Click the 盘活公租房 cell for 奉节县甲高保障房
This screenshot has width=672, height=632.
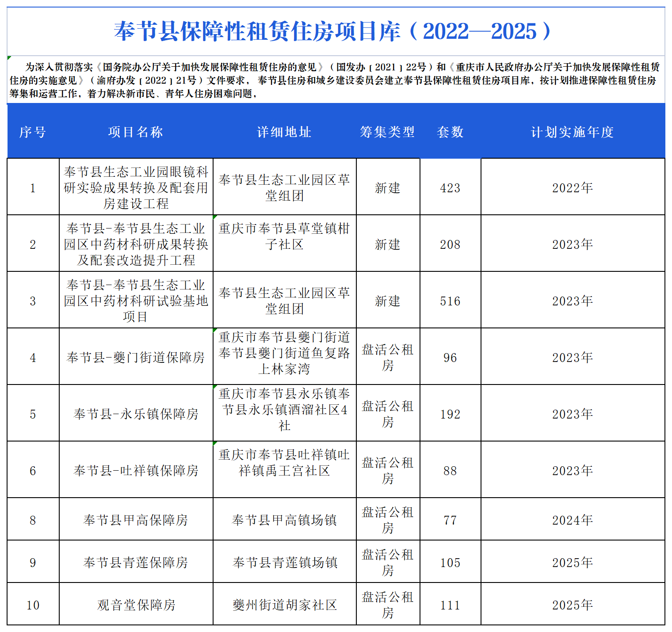[388, 519]
